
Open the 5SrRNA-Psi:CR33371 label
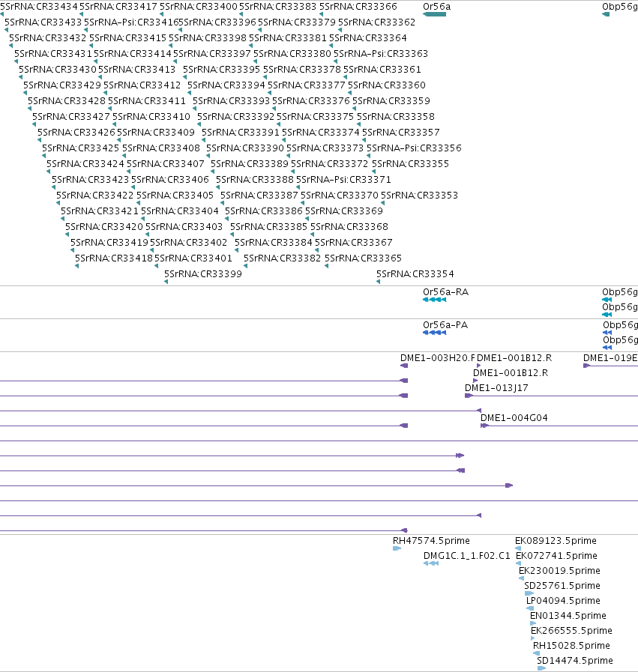(343, 180)
